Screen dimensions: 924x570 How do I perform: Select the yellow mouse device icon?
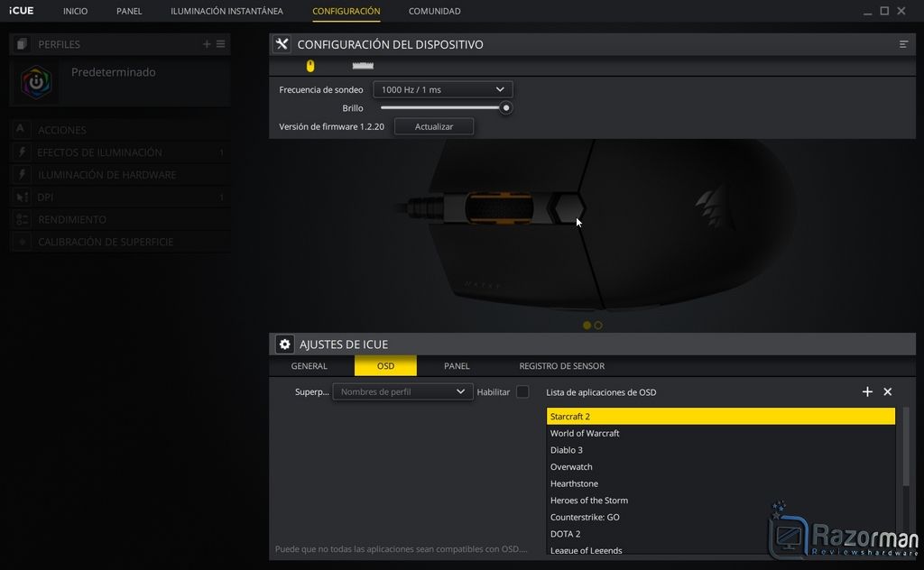[x=310, y=66]
